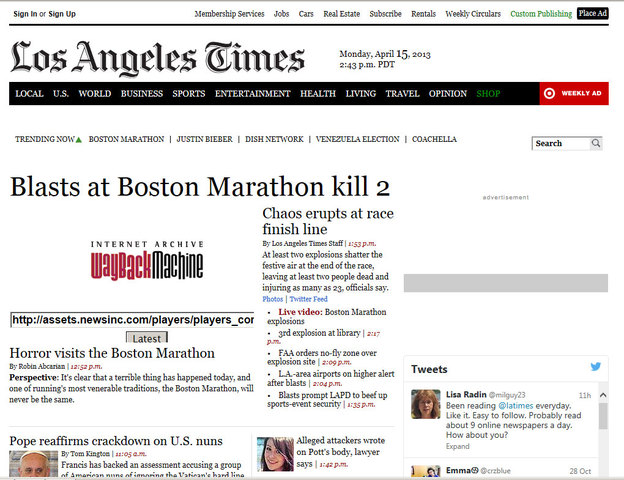The width and height of the screenshot is (624, 480).
Task: Click the Photos link
Action: click(x=273, y=299)
